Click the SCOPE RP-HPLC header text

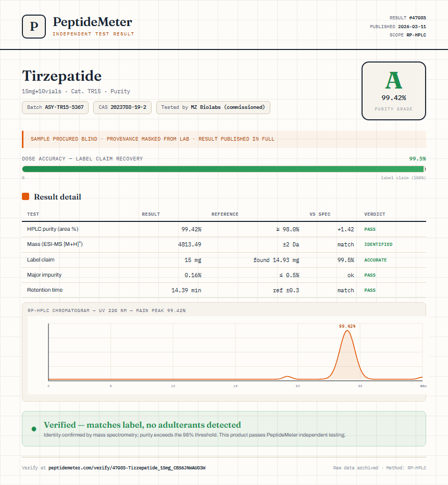point(407,35)
